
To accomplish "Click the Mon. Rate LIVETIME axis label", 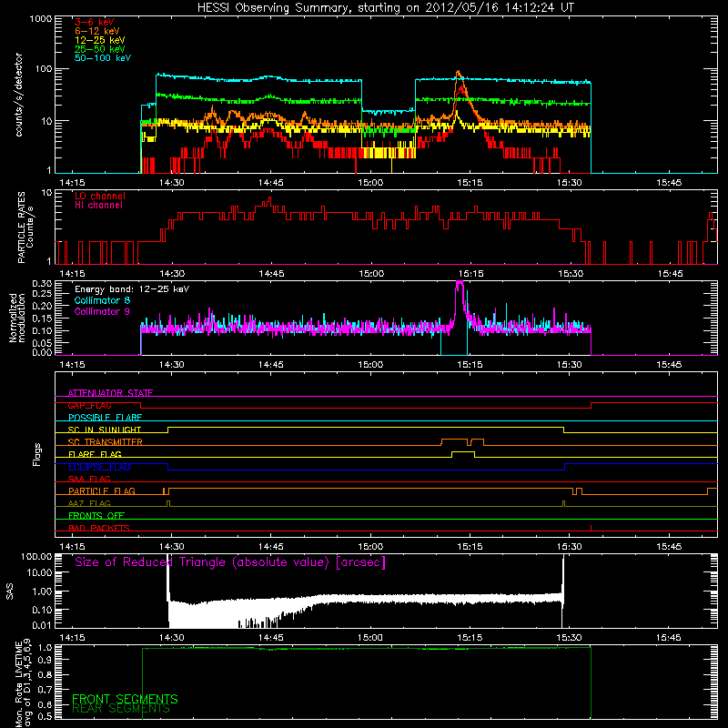I will coord(24,682).
